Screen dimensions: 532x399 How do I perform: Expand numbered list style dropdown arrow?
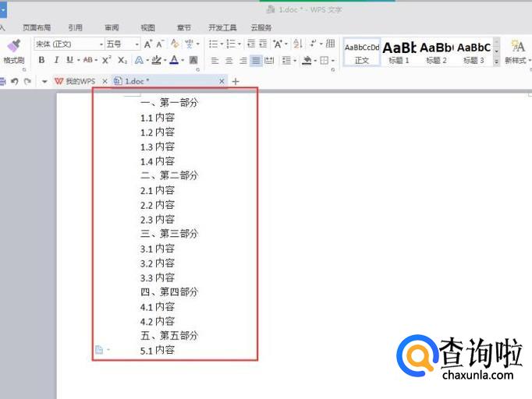pyautogui.click(x=239, y=44)
